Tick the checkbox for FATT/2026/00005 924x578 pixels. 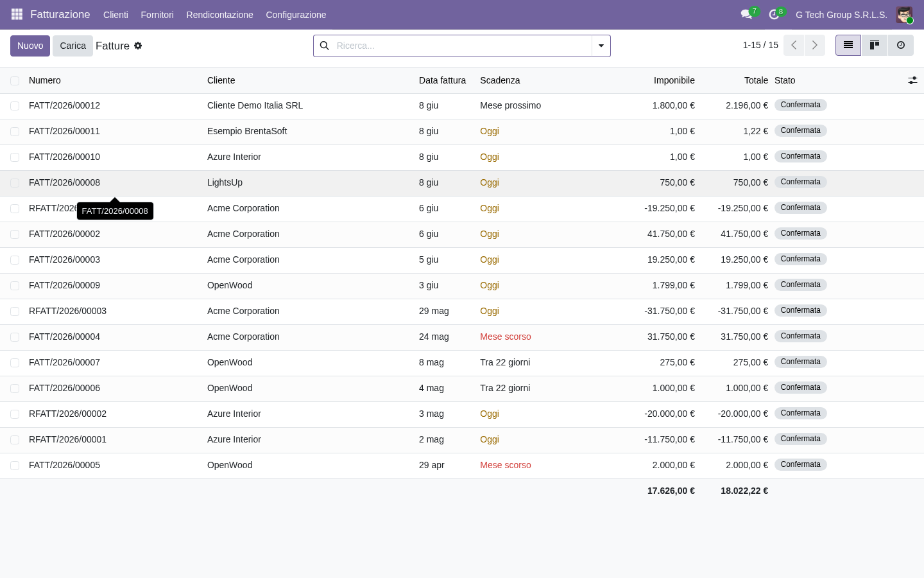(15, 466)
